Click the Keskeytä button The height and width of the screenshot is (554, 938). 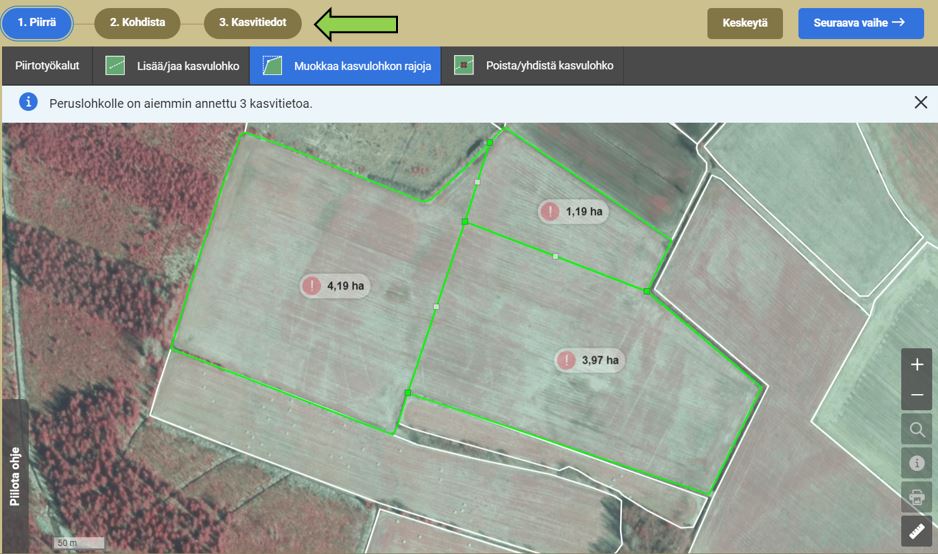click(744, 23)
